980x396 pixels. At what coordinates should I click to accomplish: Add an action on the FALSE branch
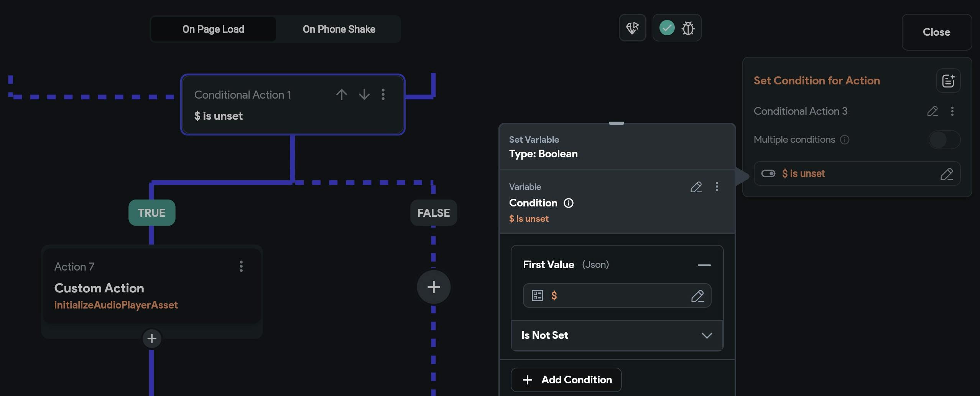point(434,287)
